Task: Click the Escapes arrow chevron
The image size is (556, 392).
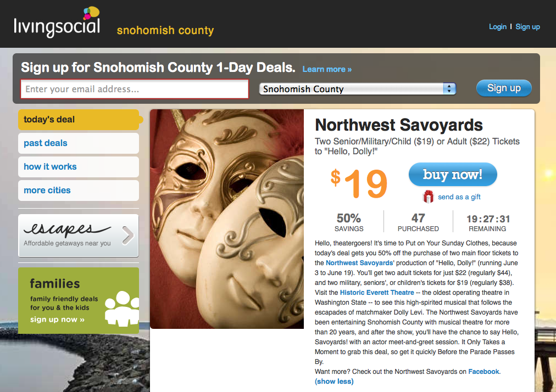Action: (x=127, y=236)
